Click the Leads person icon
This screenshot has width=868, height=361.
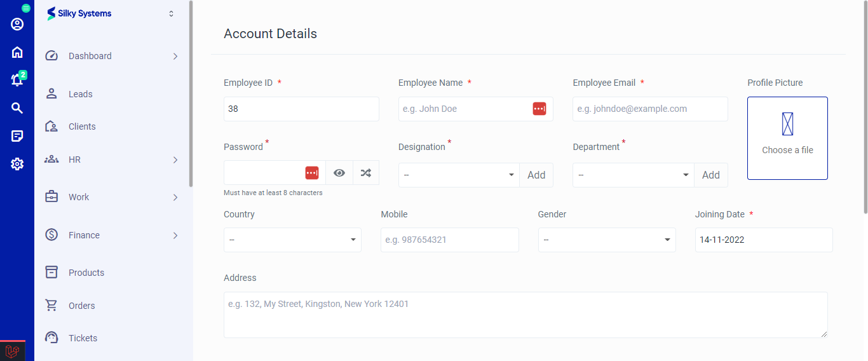tap(51, 93)
